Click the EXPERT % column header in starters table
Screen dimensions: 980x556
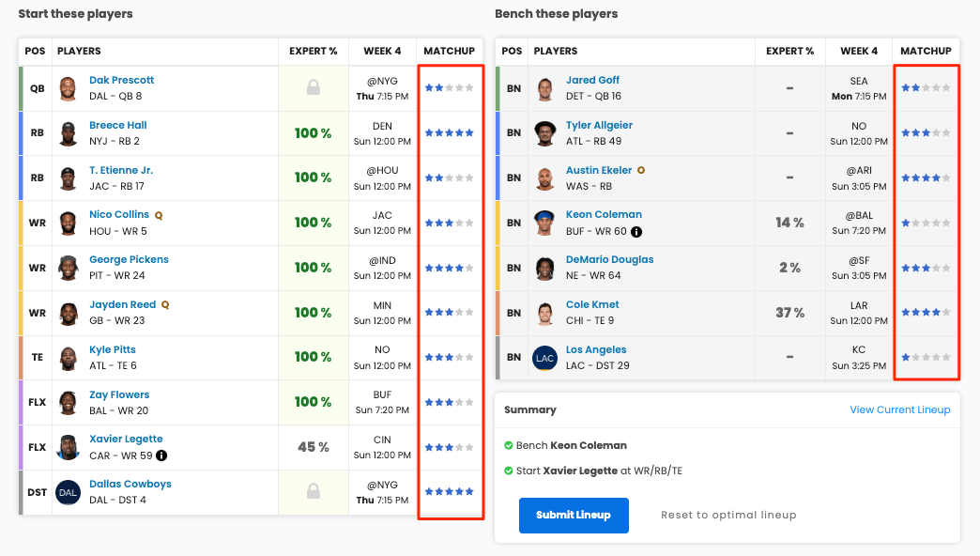[314, 52]
